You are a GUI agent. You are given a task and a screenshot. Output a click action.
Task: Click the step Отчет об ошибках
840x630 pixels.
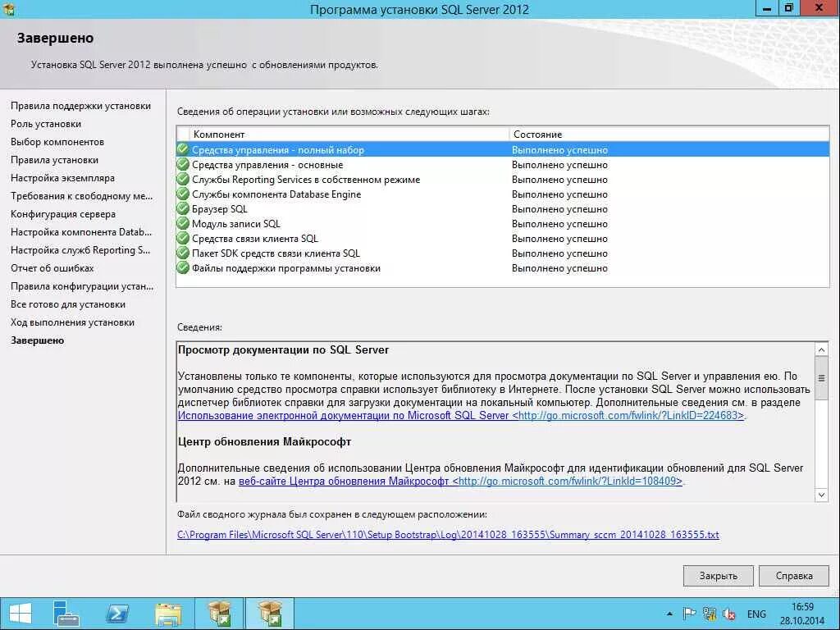click(x=52, y=268)
